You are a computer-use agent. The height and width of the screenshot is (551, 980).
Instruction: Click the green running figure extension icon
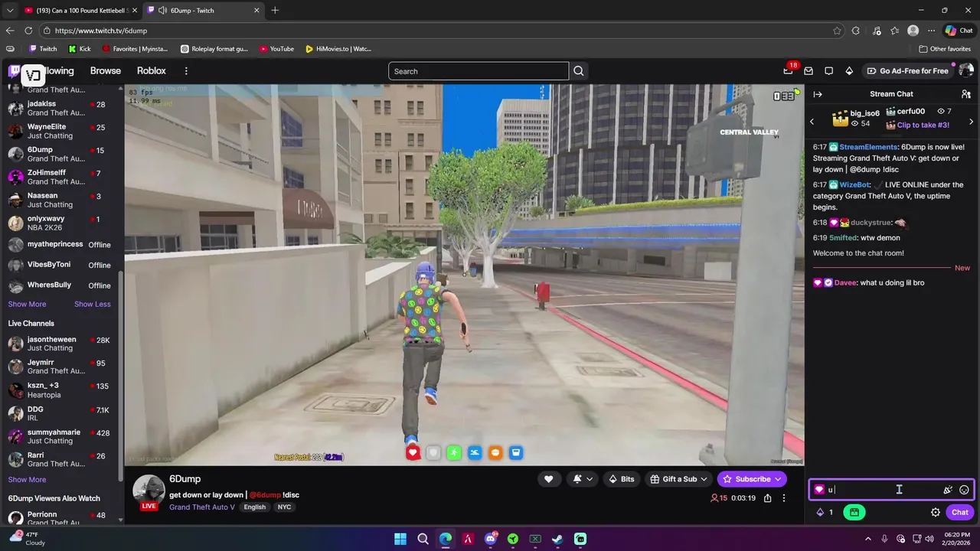[454, 452]
